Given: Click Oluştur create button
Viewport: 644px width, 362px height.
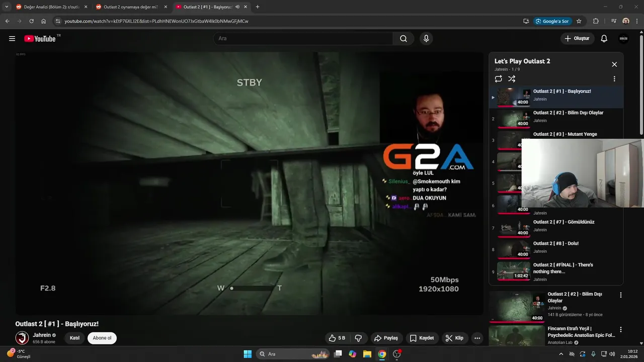Looking at the screenshot, I should tap(578, 39).
